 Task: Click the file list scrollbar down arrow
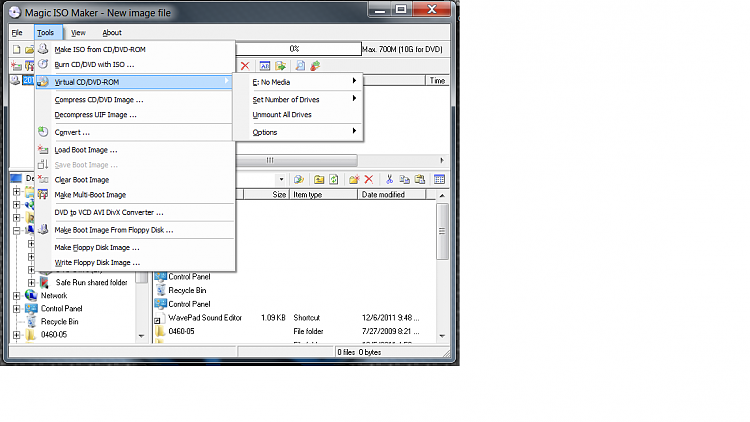coord(442,336)
